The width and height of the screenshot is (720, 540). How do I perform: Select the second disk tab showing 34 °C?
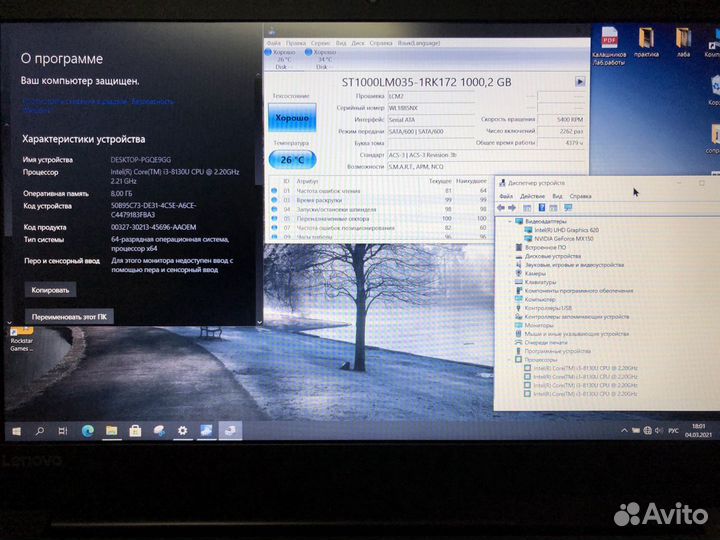click(x=321, y=59)
